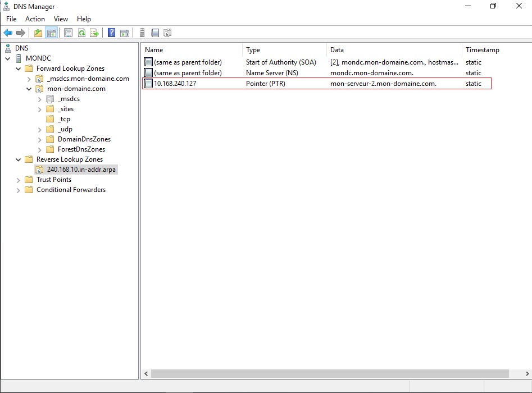Open the Action menu
The height and width of the screenshot is (393, 532).
coord(35,19)
